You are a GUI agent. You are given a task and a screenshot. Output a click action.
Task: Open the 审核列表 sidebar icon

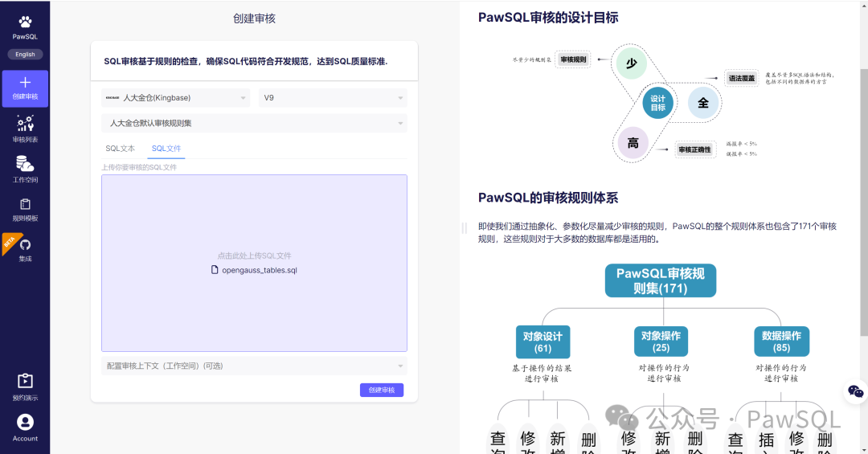25,123
